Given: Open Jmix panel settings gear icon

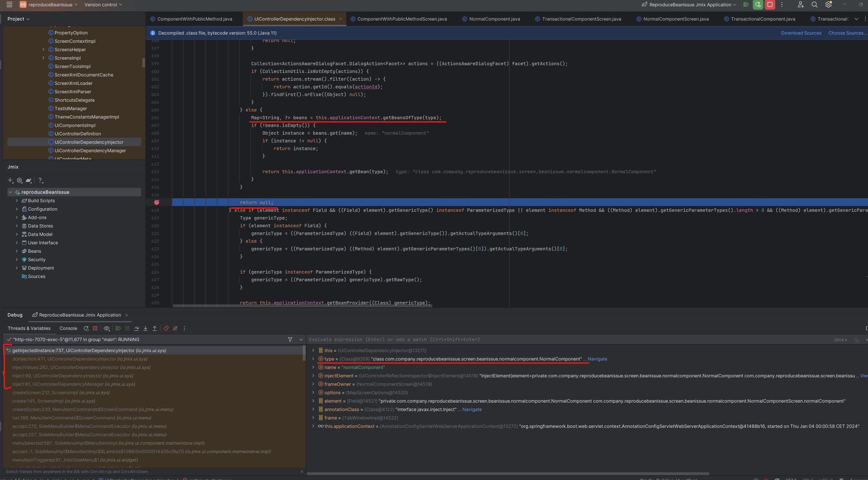Looking at the screenshot, I should point(19,181).
